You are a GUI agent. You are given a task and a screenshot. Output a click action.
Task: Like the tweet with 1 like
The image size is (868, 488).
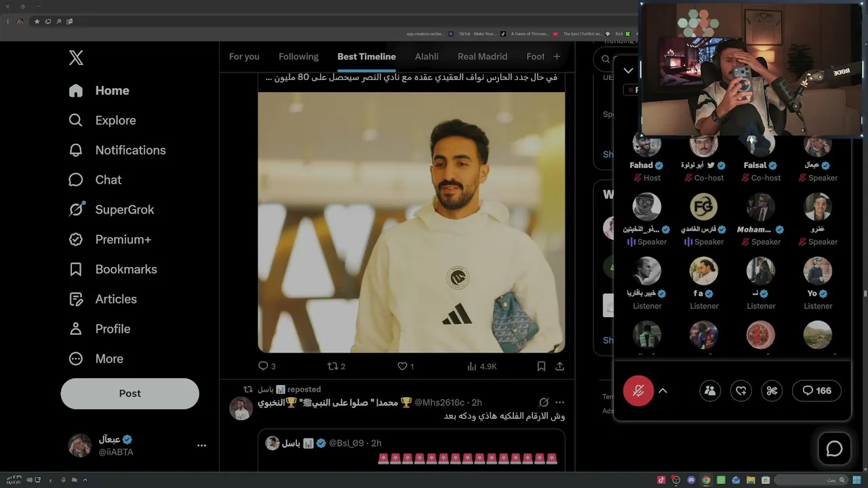click(402, 366)
